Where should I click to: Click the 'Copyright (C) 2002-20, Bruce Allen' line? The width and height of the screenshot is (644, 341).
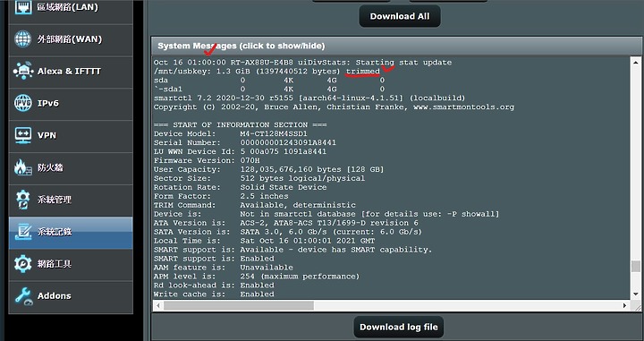pyautogui.click(x=334, y=107)
